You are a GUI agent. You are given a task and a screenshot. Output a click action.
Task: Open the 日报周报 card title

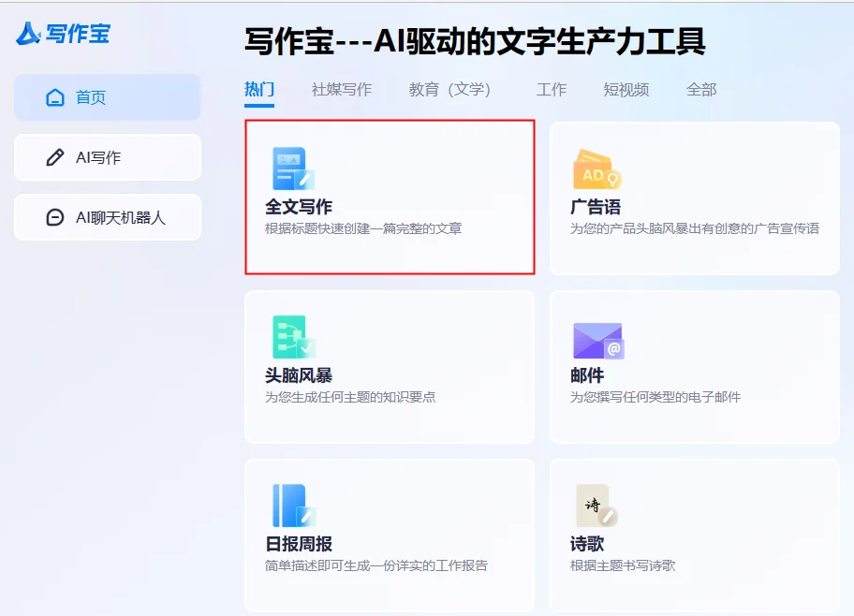299,544
